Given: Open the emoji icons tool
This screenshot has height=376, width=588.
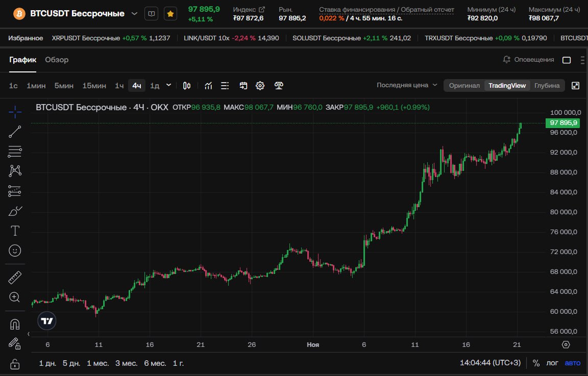Looking at the screenshot, I should click(x=15, y=250).
